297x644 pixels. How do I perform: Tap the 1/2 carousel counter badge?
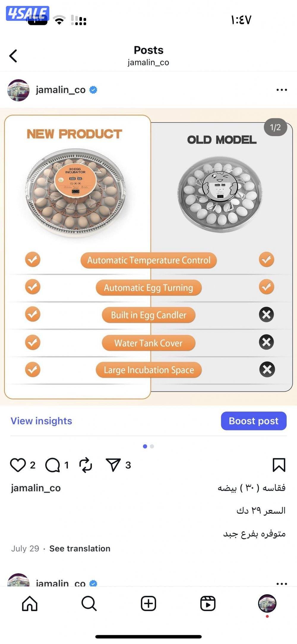click(275, 127)
